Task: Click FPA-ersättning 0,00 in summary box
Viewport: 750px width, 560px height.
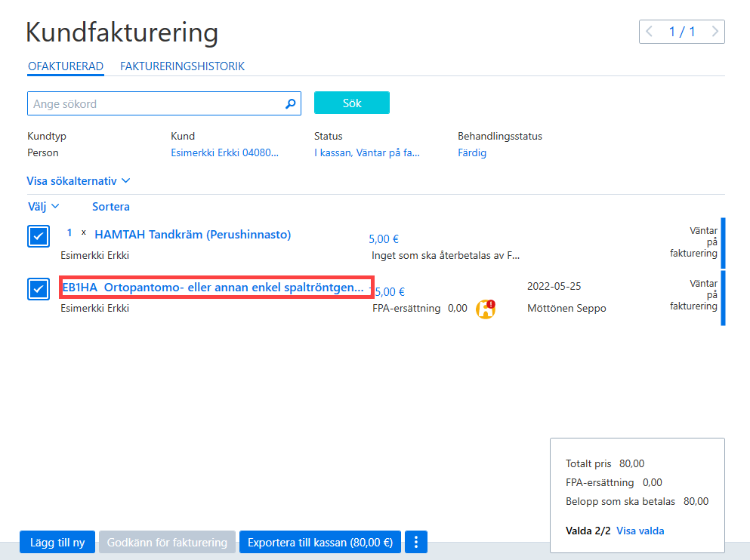Action: [x=614, y=482]
